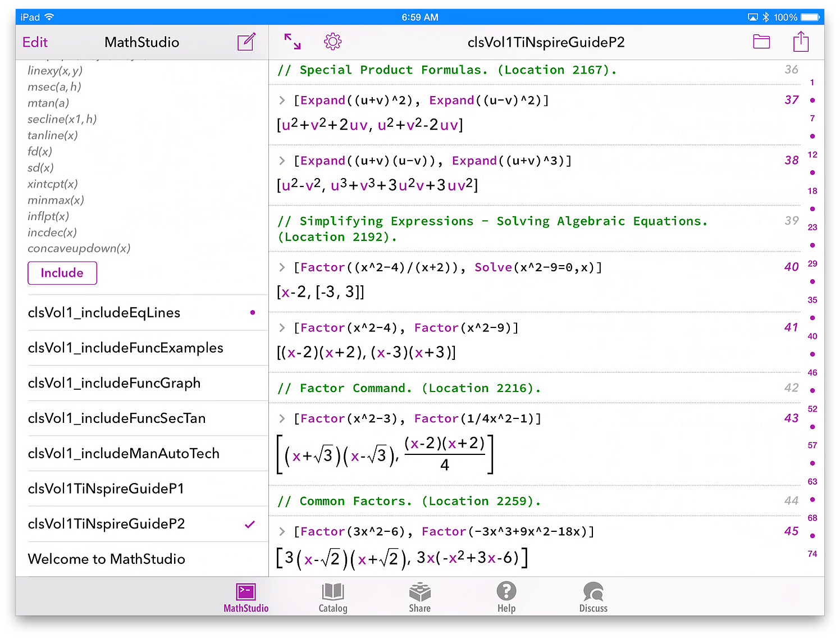The image size is (840, 638).
Task: Expand entry 37 using its chevron
Action: (282, 101)
